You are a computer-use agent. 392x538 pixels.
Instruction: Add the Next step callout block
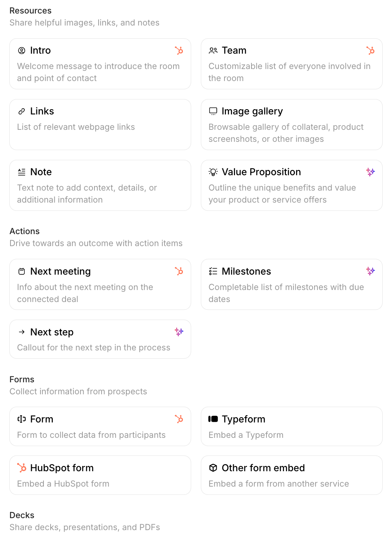(x=100, y=339)
